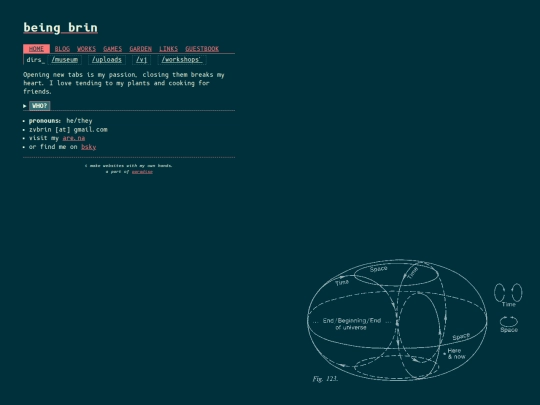Click the Time loops legend icon
The height and width of the screenshot is (405, 540).
click(x=508, y=293)
